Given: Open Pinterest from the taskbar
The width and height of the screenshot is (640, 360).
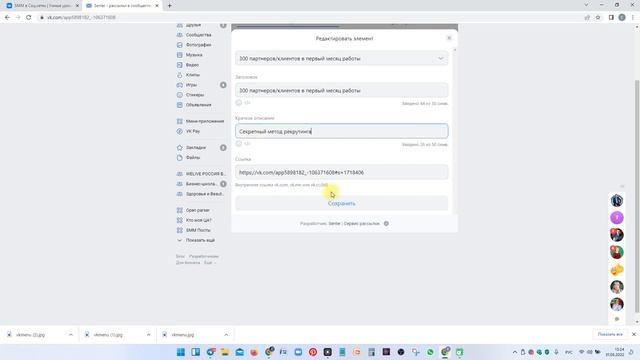Looking at the screenshot, I should tap(313, 352).
